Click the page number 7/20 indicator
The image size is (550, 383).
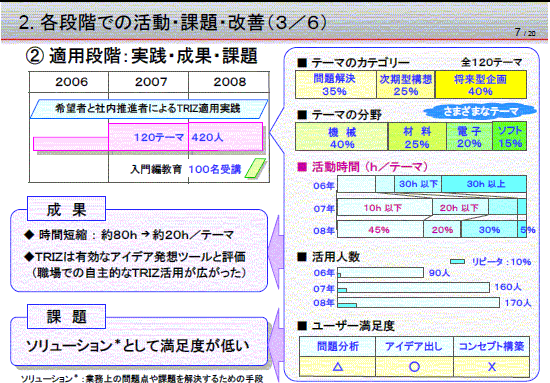(525, 33)
